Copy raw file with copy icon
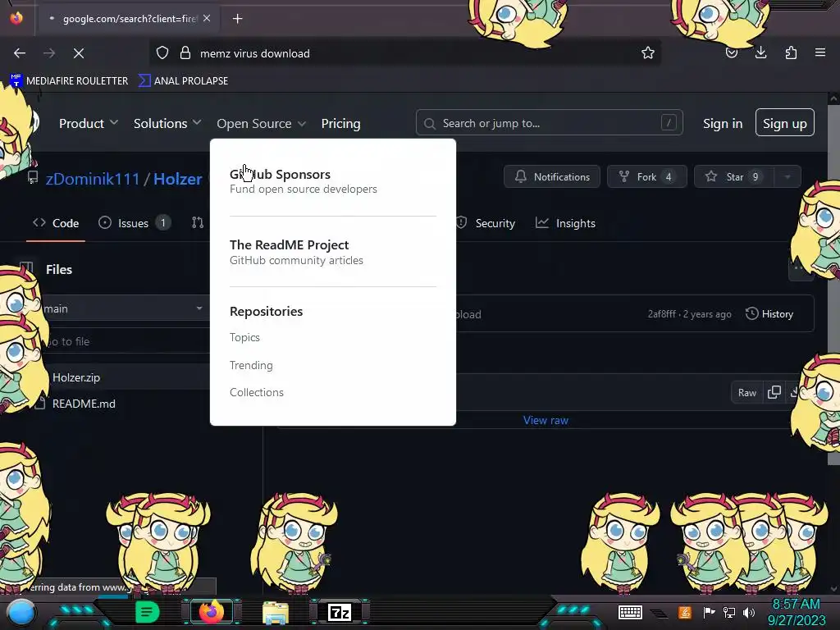 click(x=774, y=392)
